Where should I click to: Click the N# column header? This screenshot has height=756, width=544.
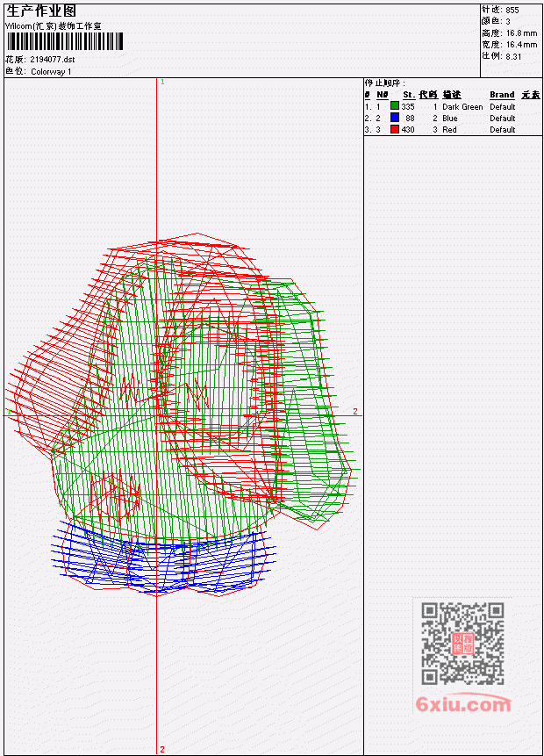pos(382,95)
